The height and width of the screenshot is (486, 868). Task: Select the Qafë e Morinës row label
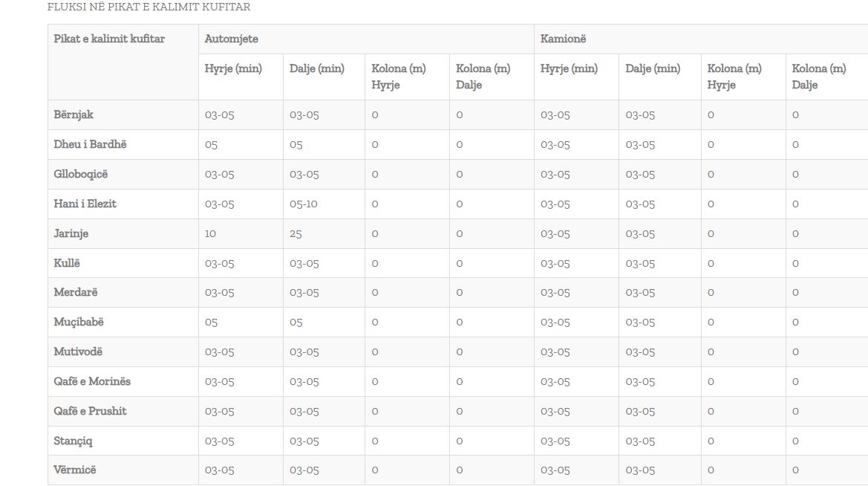(93, 381)
